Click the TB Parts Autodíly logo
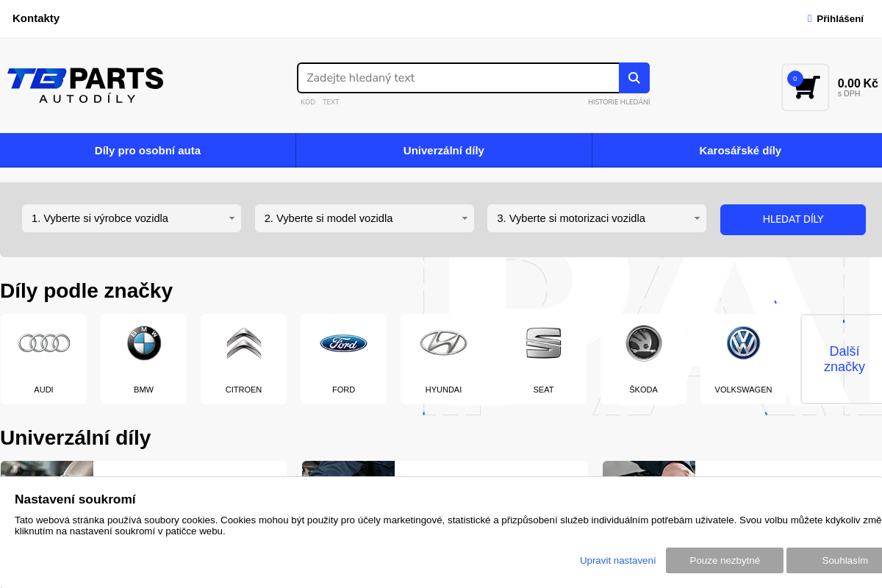882x588 pixels. coord(85,85)
